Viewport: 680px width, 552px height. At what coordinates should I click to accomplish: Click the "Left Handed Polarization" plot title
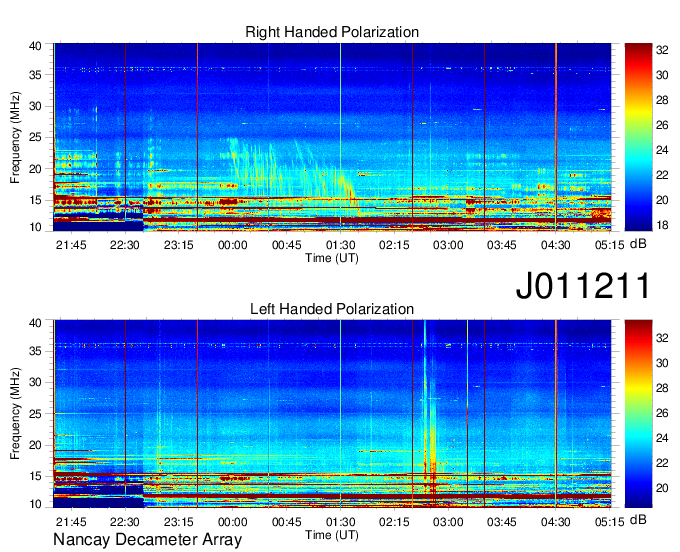(x=332, y=309)
